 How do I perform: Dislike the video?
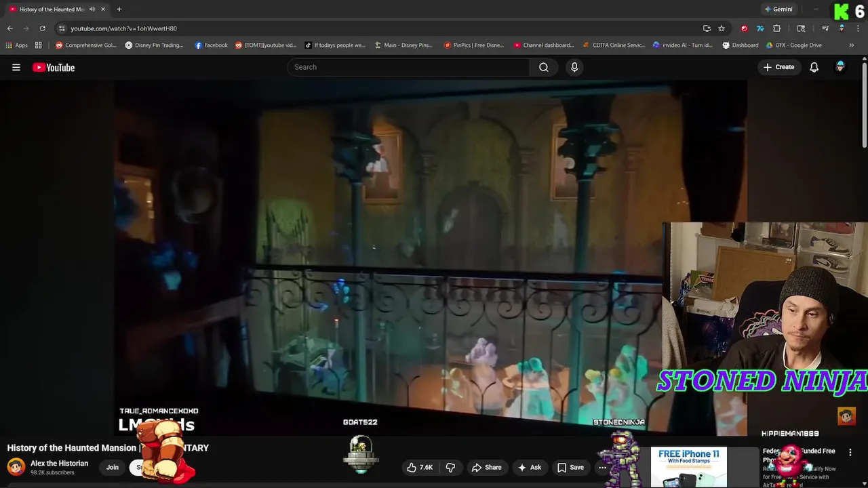450,468
